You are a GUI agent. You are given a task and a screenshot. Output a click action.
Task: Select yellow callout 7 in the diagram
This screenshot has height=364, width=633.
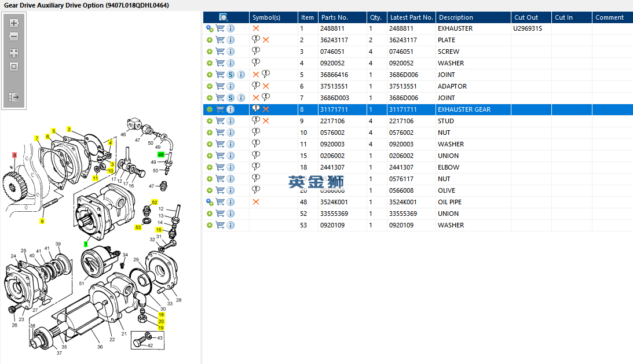tap(36, 138)
